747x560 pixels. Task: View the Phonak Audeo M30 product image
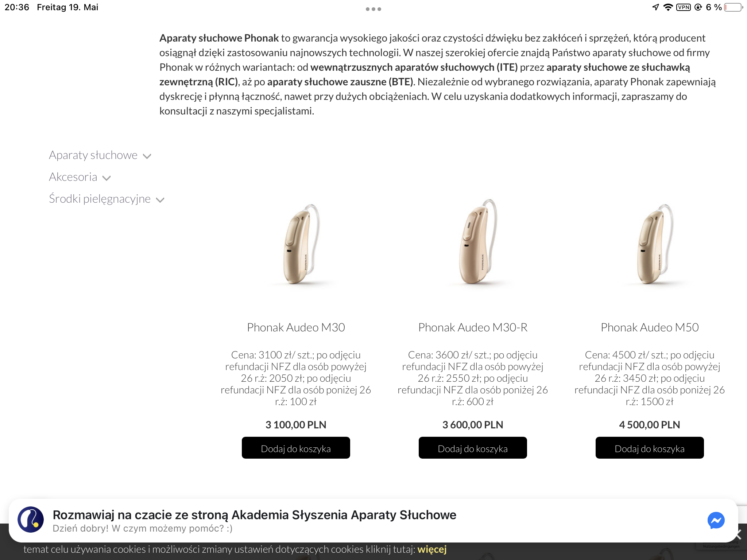[302, 244]
